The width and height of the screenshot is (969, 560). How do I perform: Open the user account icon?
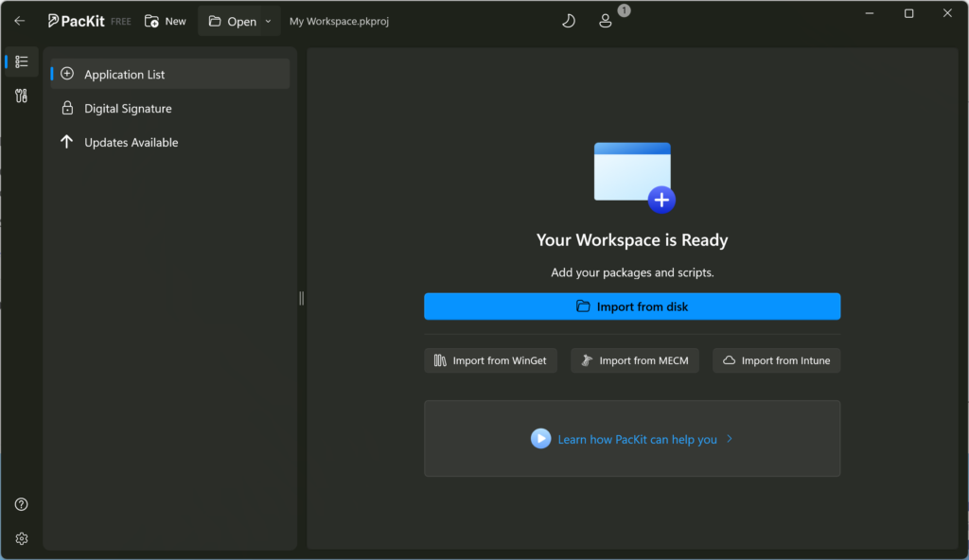606,21
